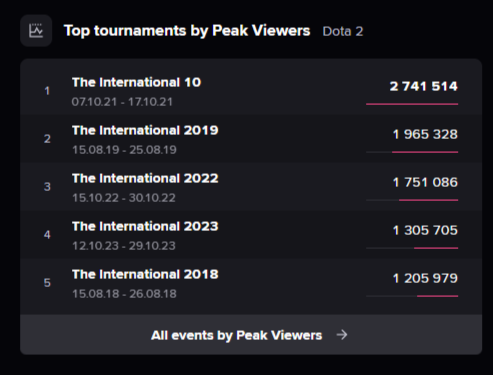The height and width of the screenshot is (375, 493).
Task: Click rank number 1 in the list
Action: coord(47,91)
